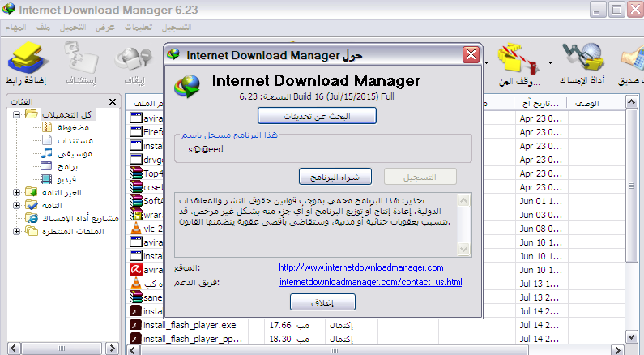Open the dropdown arrow beside Stop Queue icon
Screen dimensions: 644x355
pyautogui.click(x=551, y=62)
